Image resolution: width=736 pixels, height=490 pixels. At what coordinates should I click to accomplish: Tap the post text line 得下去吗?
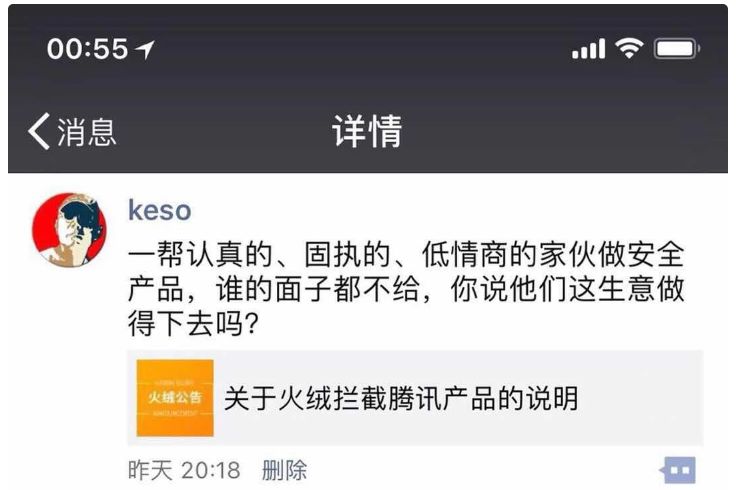click(193, 324)
